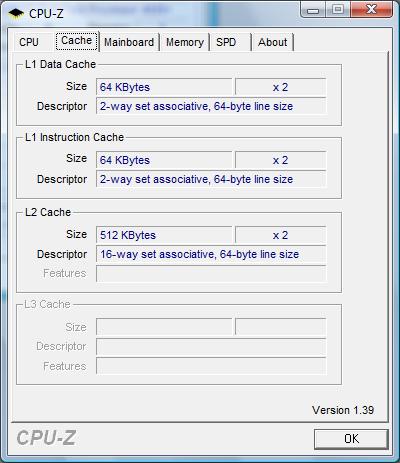The width and height of the screenshot is (400, 463).
Task: Click the L1 Data Cache descriptor field
Action: click(211, 106)
